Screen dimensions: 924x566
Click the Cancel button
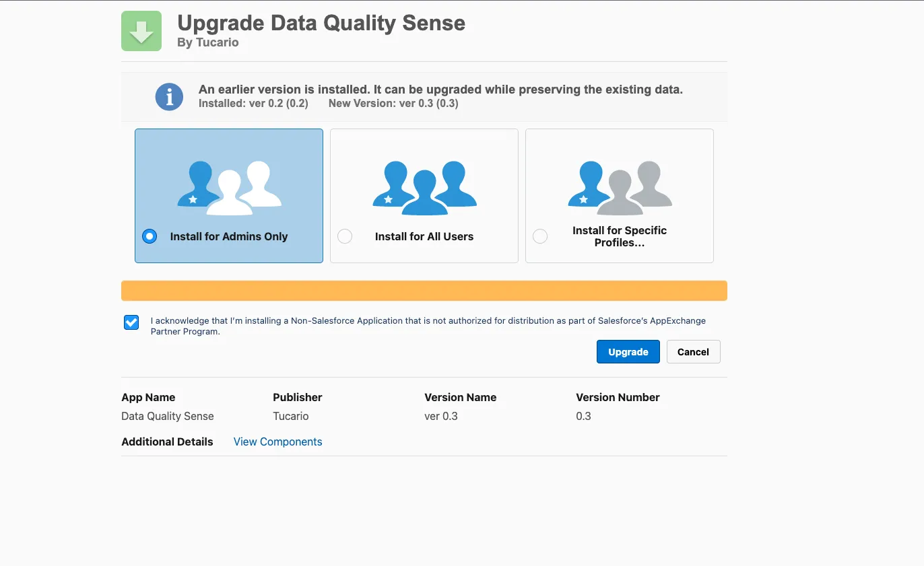(x=693, y=351)
